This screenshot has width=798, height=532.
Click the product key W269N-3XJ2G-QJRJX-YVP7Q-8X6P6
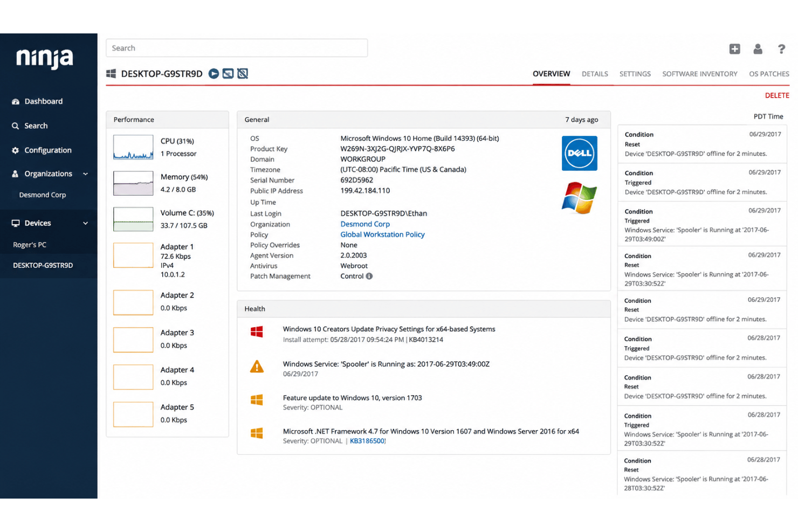pos(397,149)
